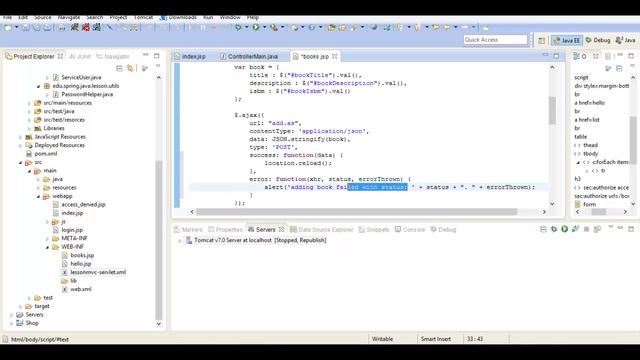Collapse the webapp folder
The width and height of the screenshot is (640, 360).
tap(38, 196)
